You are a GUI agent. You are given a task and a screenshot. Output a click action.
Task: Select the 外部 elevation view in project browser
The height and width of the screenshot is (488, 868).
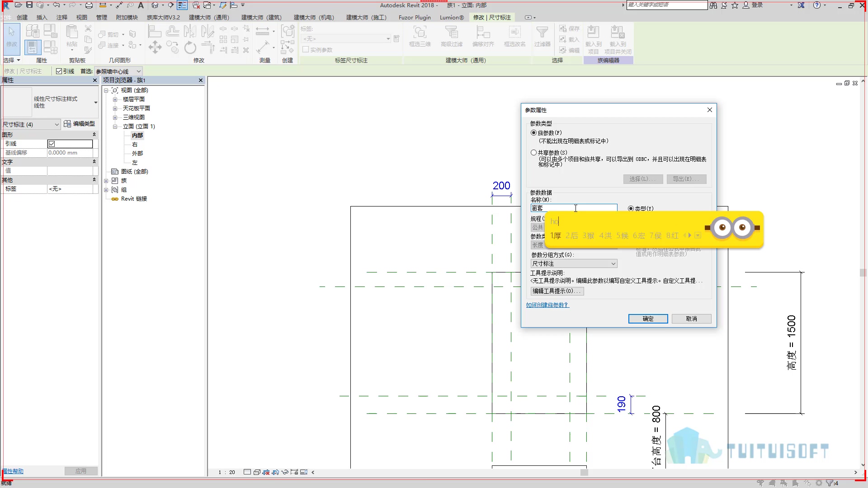pos(137,154)
